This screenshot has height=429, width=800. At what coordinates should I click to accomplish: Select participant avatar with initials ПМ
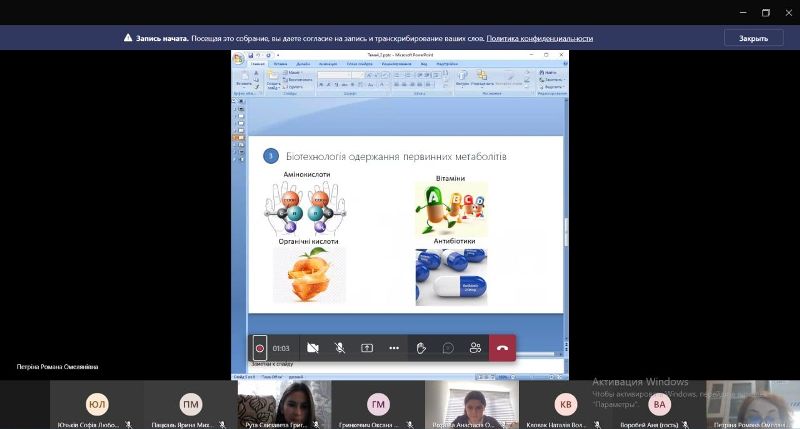pos(190,404)
